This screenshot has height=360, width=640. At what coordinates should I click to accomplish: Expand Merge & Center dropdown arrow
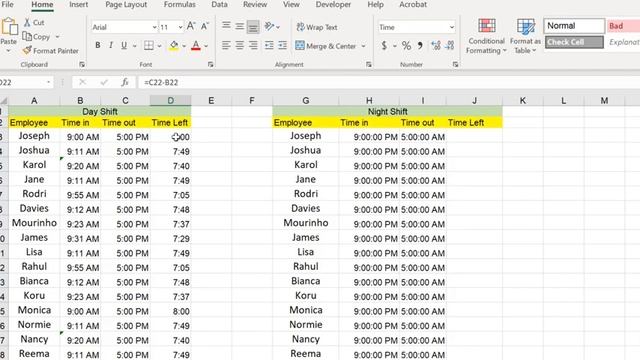(x=363, y=46)
